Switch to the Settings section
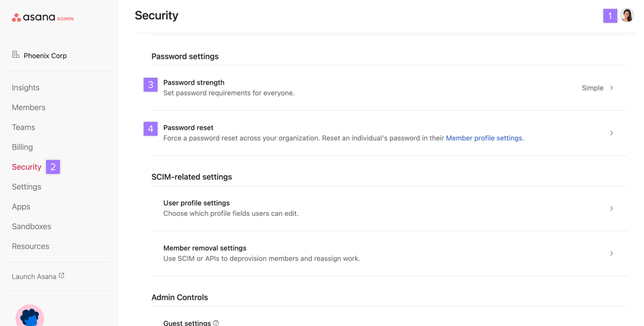The width and height of the screenshot is (644, 326). 26,186
